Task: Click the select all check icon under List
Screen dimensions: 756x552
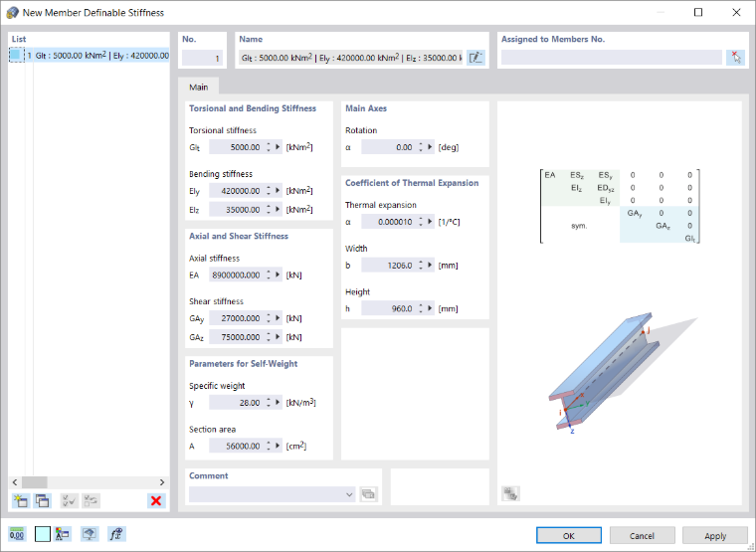Action: pyautogui.click(x=70, y=501)
